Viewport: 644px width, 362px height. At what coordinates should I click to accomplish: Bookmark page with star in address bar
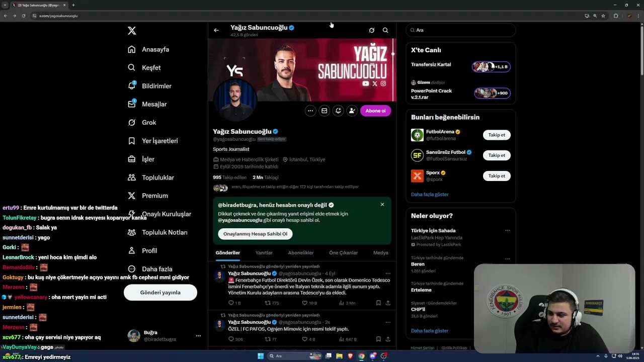tap(603, 16)
